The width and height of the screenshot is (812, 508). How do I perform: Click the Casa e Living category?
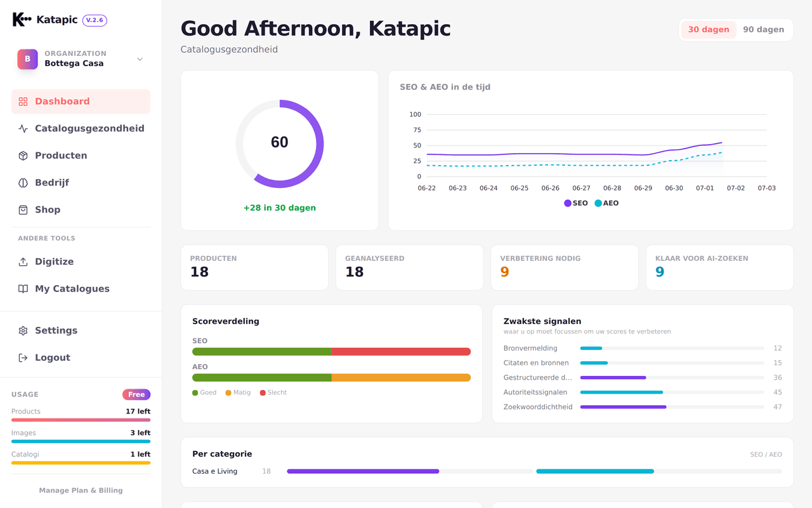click(215, 471)
